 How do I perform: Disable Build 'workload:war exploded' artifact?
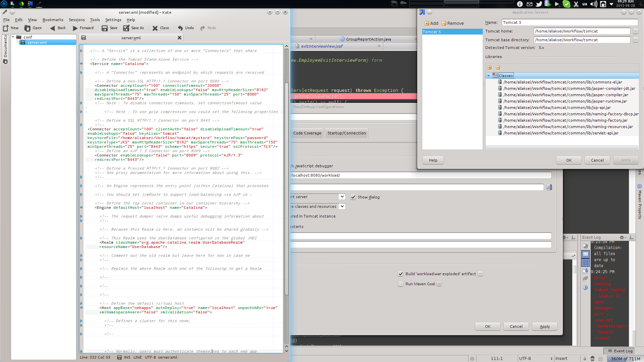tap(400, 274)
